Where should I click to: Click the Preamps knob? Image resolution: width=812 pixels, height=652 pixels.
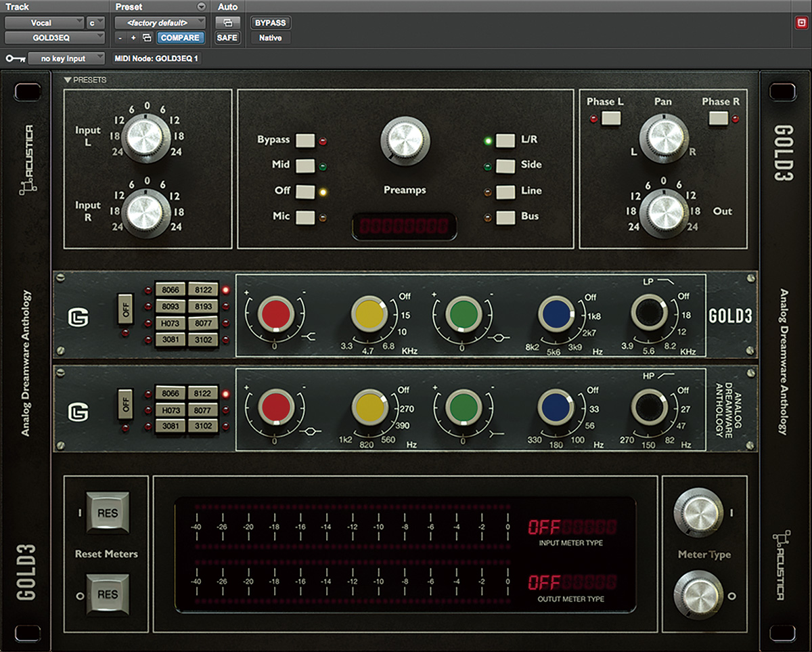[405, 141]
